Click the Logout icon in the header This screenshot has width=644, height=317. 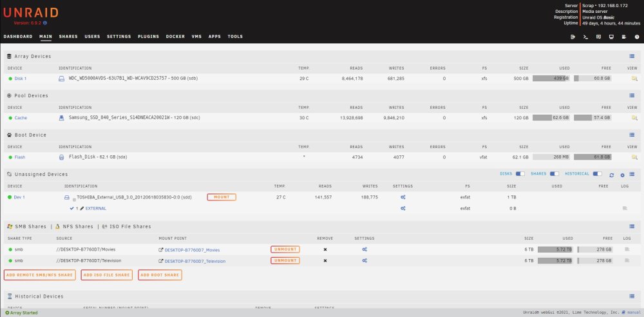[573, 37]
